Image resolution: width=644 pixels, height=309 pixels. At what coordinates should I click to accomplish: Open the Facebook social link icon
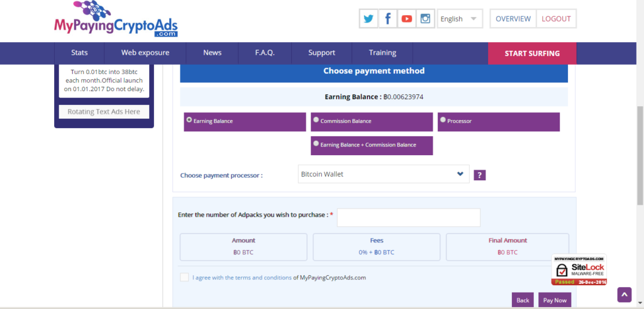click(387, 18)
